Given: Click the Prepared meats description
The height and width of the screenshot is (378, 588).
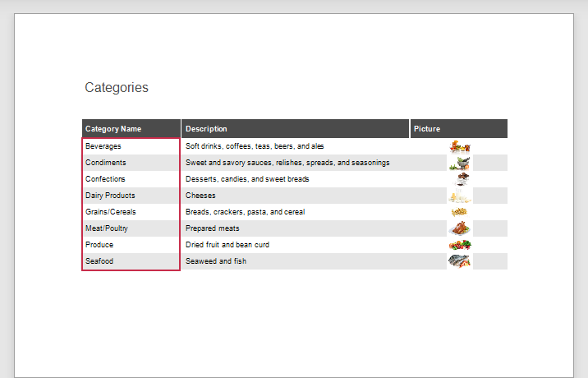Looking at the screenshot, I should tap(212, 228).
